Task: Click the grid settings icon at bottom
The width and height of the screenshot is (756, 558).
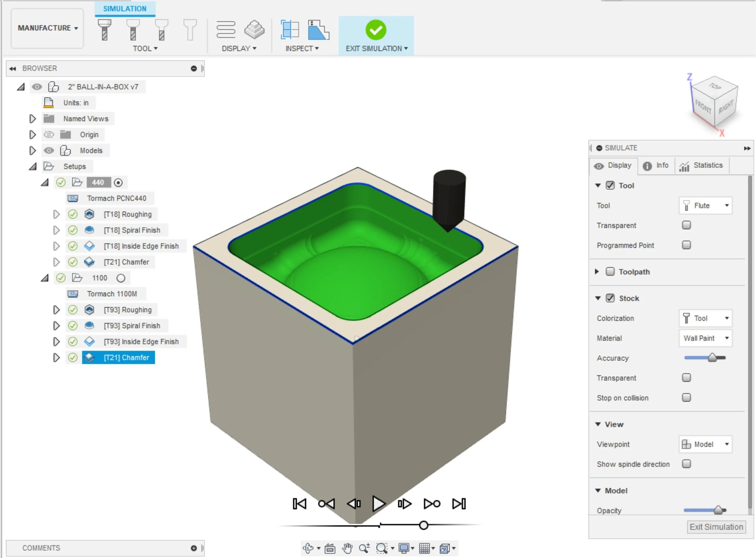Action: 424,548
